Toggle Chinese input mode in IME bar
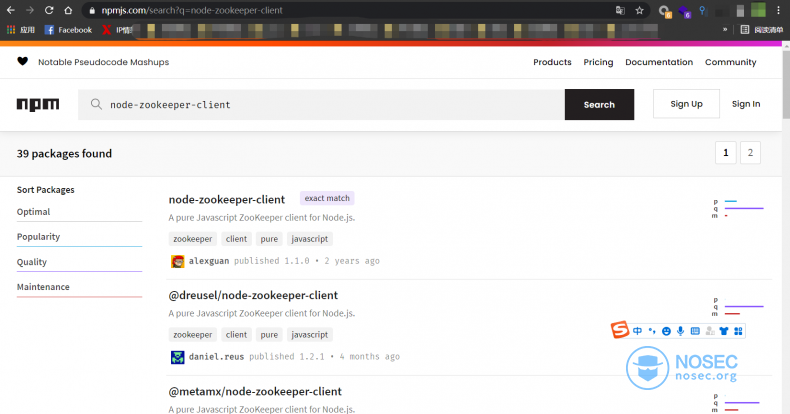The width and height of the screenshot is (790, 414). pyautogui.click(x=637, y=331)
